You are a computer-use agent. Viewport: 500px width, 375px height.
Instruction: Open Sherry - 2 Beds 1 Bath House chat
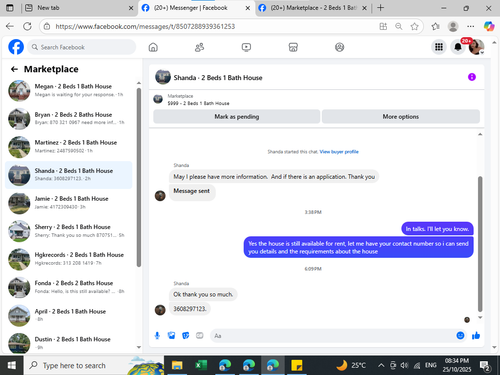(69, 231)
